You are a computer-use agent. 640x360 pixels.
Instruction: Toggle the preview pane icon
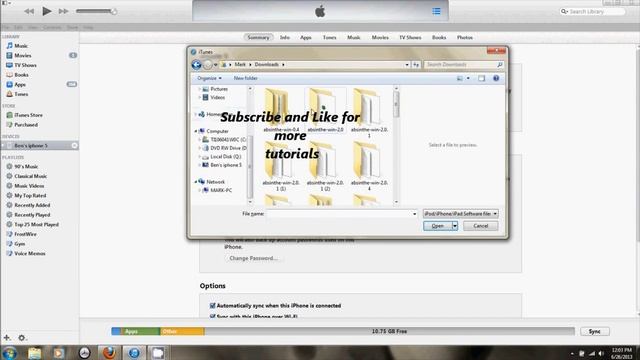[482, 78]
